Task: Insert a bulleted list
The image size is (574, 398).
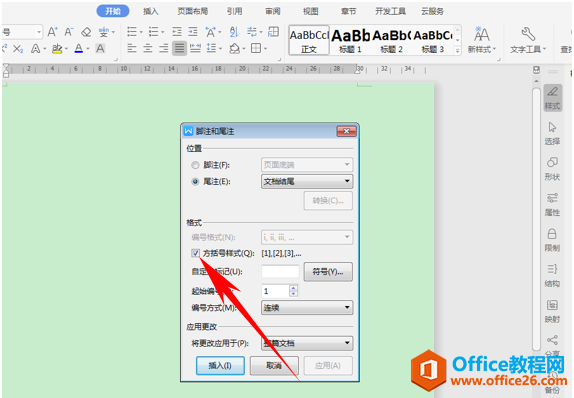Action: pyautogui.click(x=132, y=32)
